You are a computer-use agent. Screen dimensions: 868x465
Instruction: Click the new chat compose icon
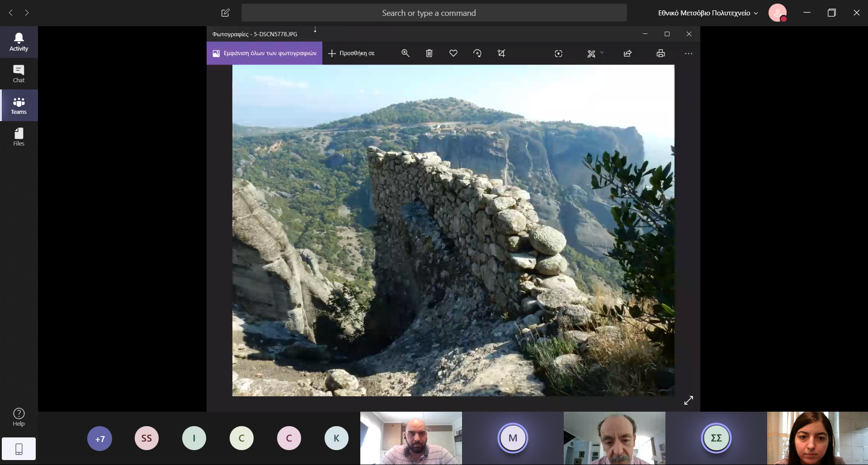coord(225,13)
